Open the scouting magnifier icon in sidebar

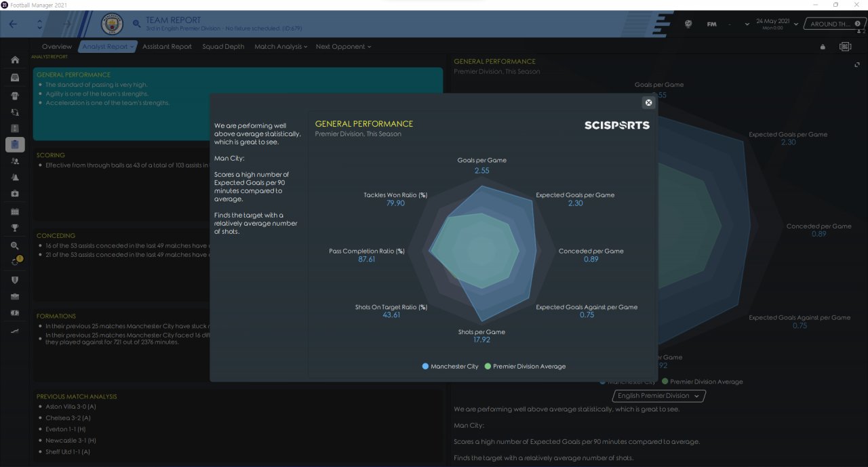15,245
